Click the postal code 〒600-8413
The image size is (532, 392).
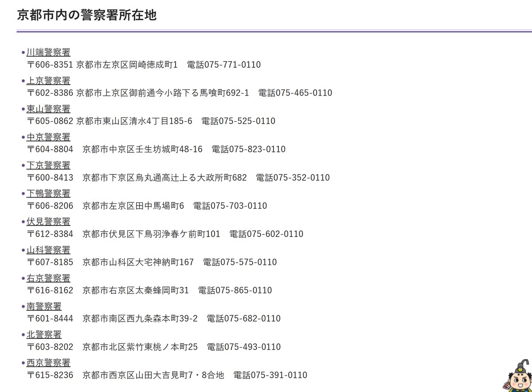pyautogui.click(x=50, y=178)
